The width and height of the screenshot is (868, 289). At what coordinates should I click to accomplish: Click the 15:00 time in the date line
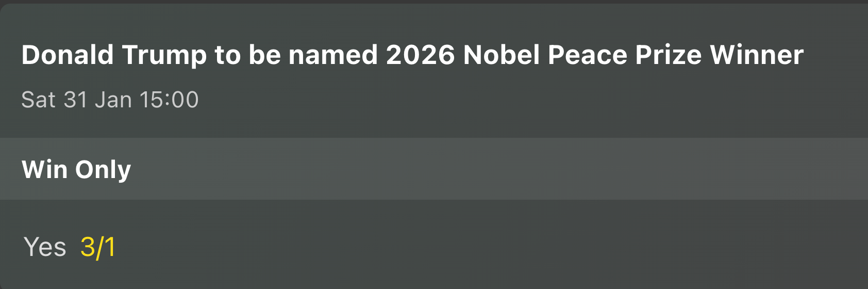169,100
